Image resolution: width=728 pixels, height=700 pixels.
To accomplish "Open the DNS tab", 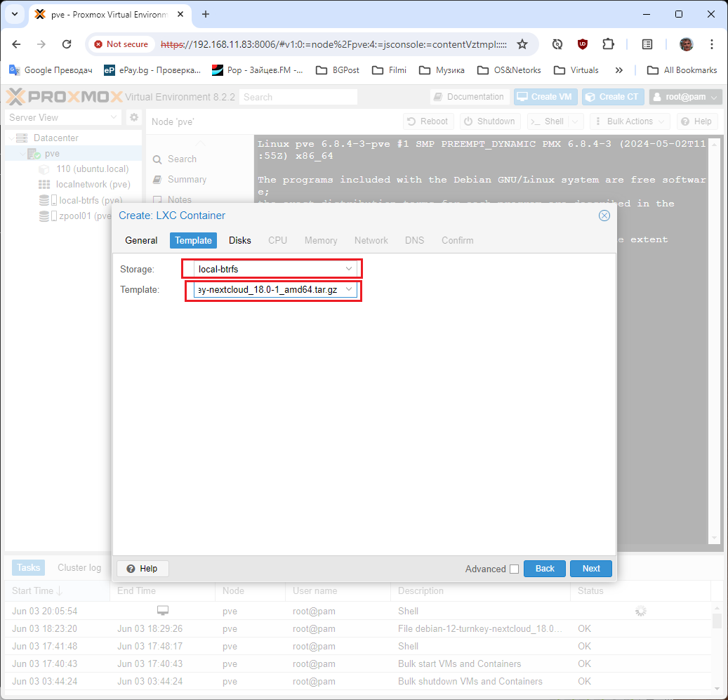I will tap(414, 240).
